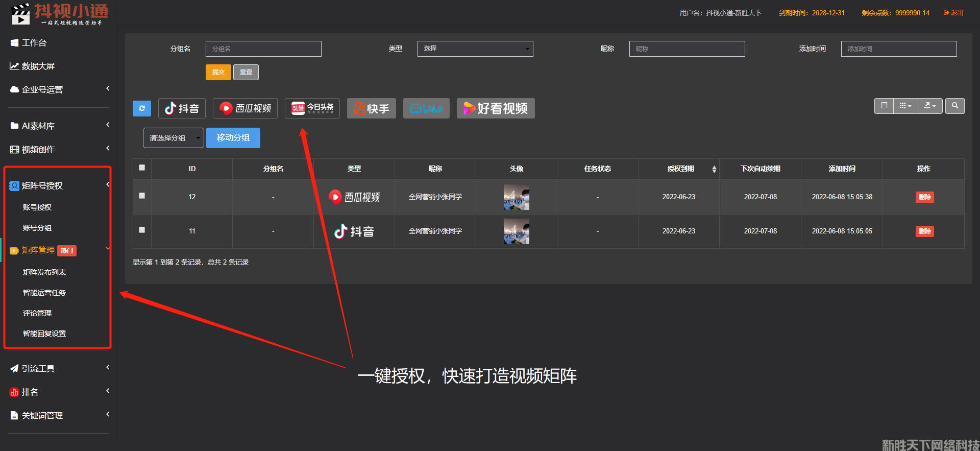Expand 排名 sidebar menu
980x451 pixels.
[59, 392]
